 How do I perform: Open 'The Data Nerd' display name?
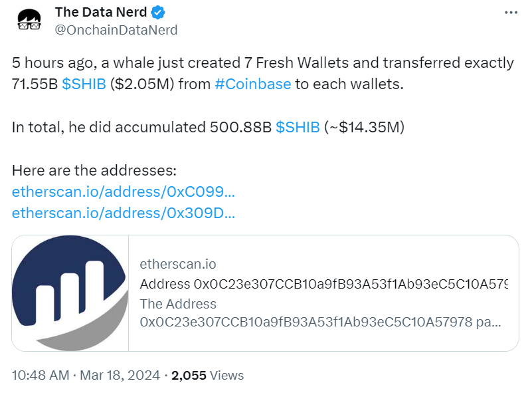click(101, 12)
